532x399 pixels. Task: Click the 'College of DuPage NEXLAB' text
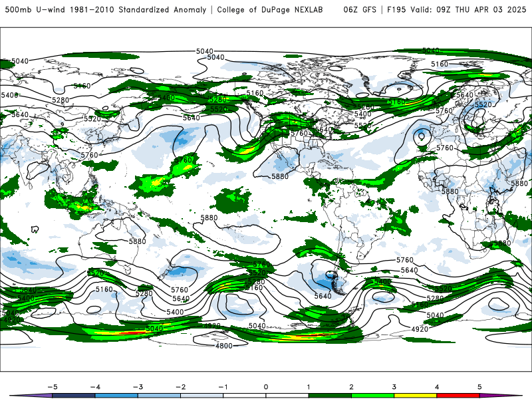[270, 9]
